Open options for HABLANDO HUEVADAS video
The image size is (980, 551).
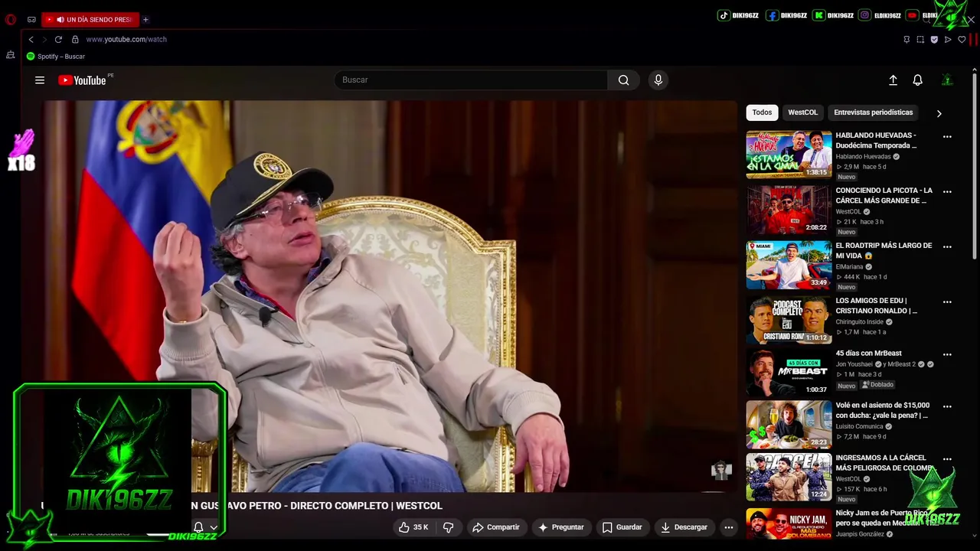[x=947, y=137]
